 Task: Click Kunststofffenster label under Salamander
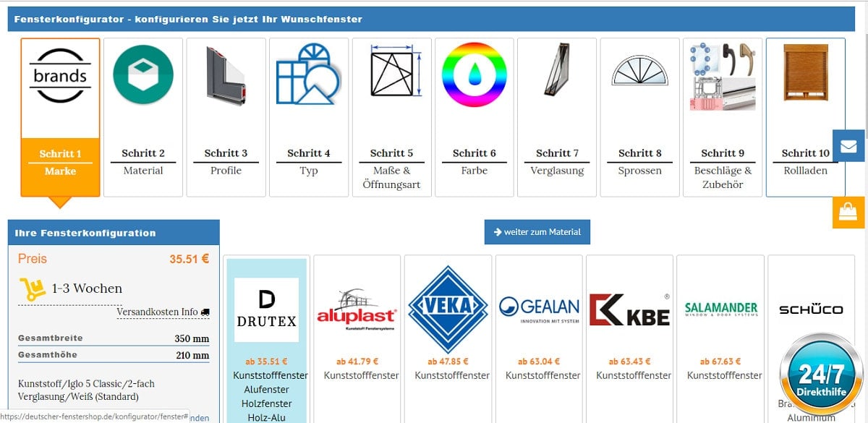click(x=725, y=375)
